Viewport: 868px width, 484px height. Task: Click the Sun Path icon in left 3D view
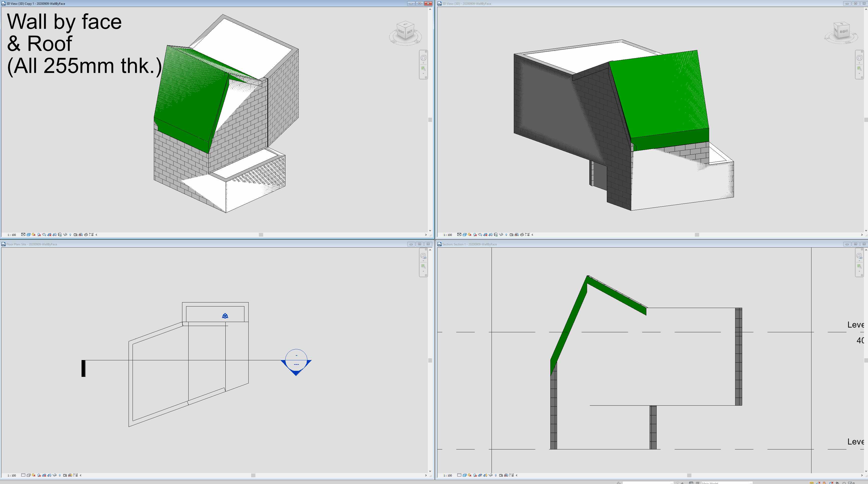coord(33,234)
